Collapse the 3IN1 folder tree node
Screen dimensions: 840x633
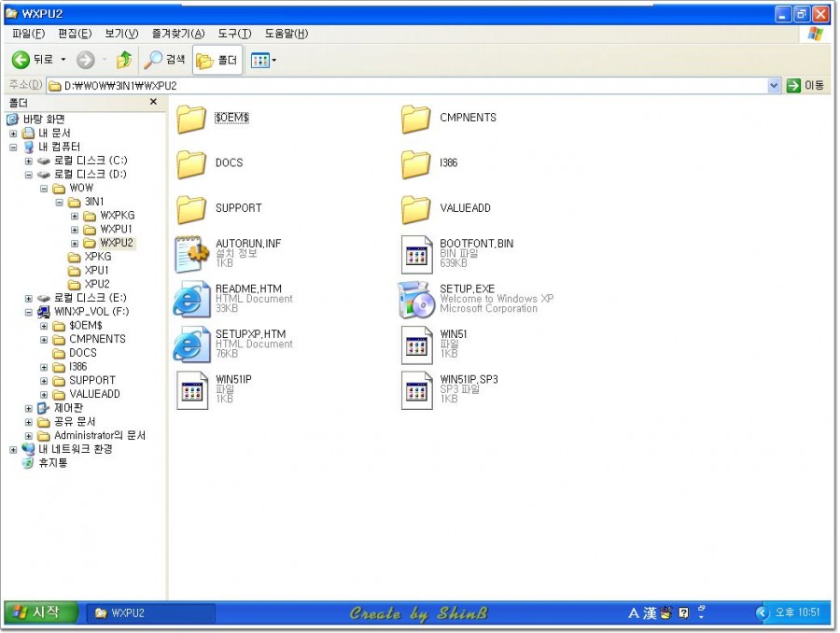coord(60,202)
